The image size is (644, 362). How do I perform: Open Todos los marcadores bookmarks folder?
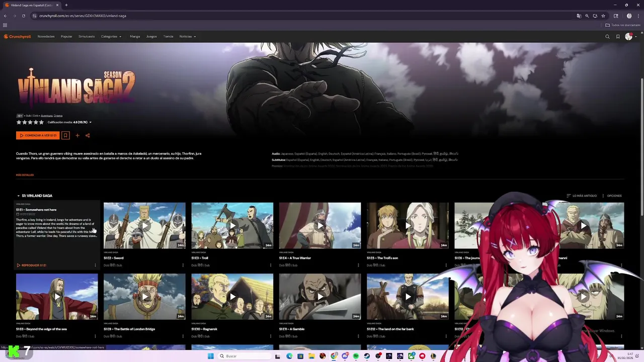click(x=623, y=25)
